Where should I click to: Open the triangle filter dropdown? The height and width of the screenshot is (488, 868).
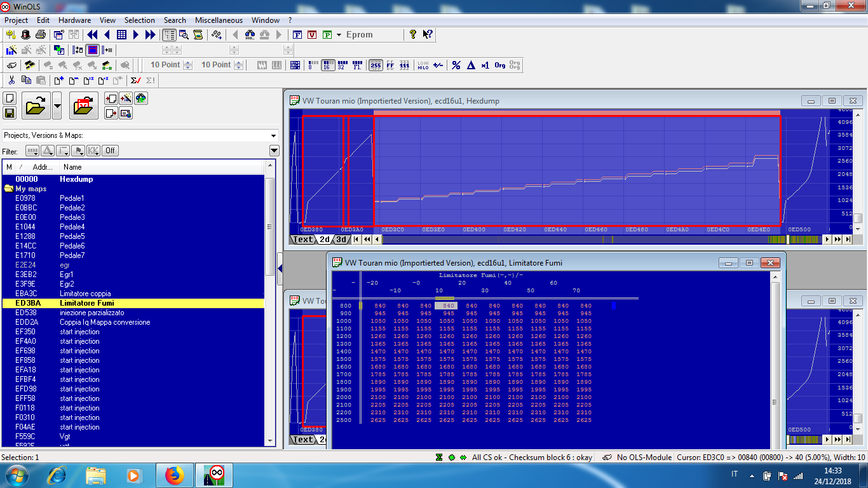[48, 151]
